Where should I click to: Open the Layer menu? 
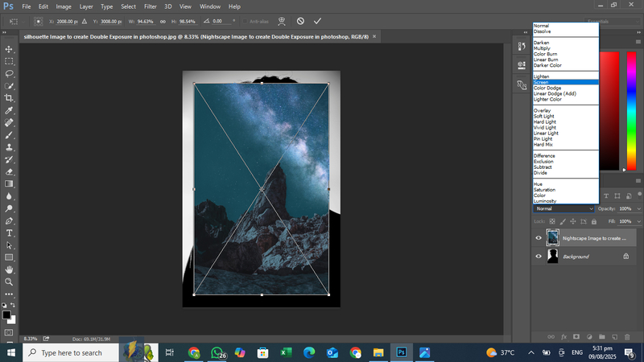pyautogui.click(x=86, y=6)
